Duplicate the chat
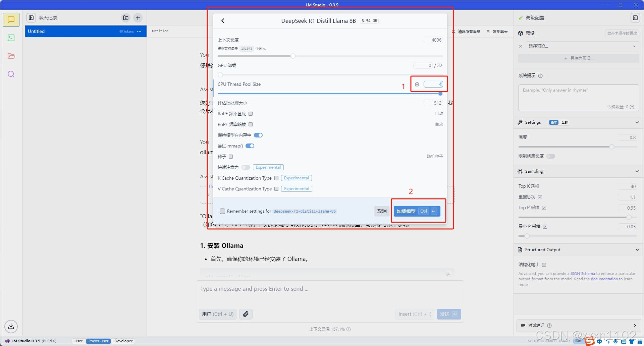Image resolution: width=644 pixels, height=346 pixels. pos(497,32)
